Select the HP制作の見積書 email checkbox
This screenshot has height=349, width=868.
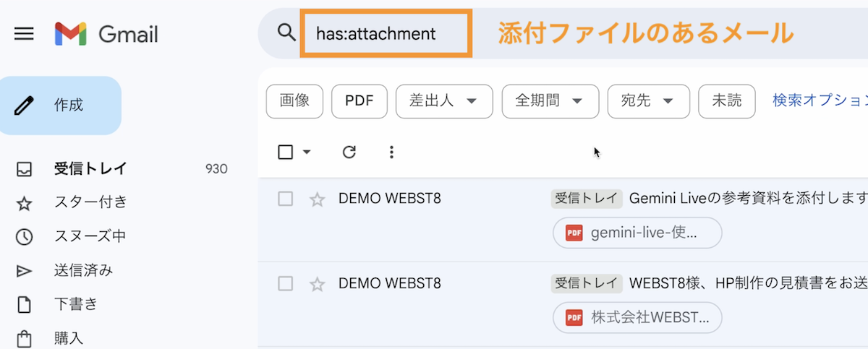point(286,284)
